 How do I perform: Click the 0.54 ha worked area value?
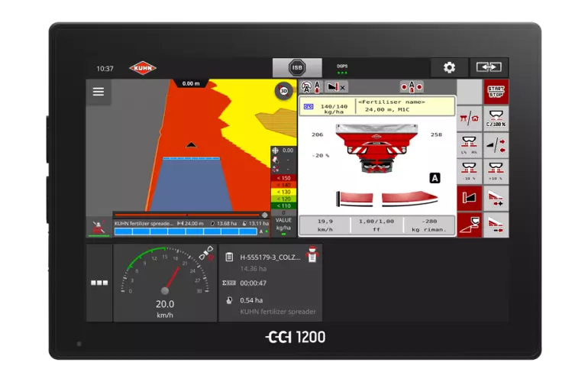point(251,300)
